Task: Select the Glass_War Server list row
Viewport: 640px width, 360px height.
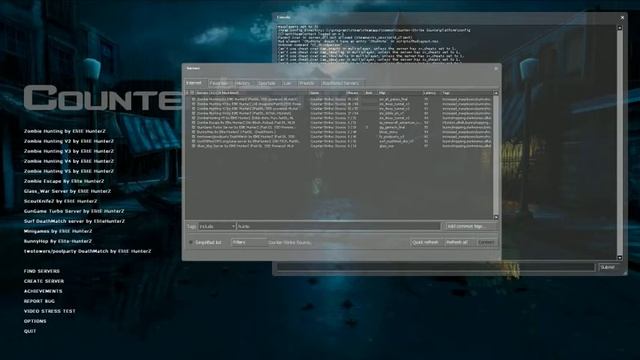Action: (339, 146)
